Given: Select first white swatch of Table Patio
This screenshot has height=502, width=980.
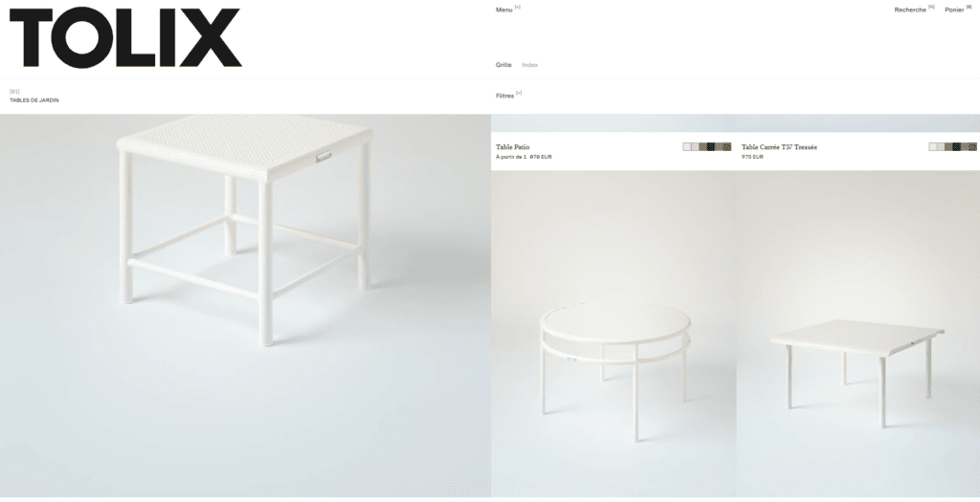Looking at the screenshot, I should tap(687, 147).
